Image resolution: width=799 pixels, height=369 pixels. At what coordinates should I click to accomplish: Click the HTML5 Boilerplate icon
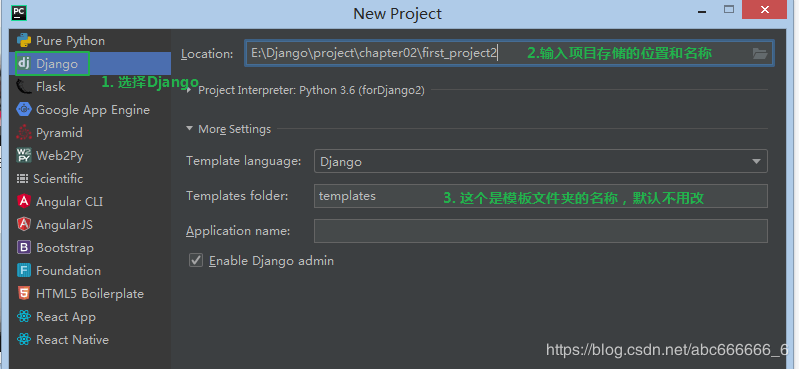(x=23, y=294)
